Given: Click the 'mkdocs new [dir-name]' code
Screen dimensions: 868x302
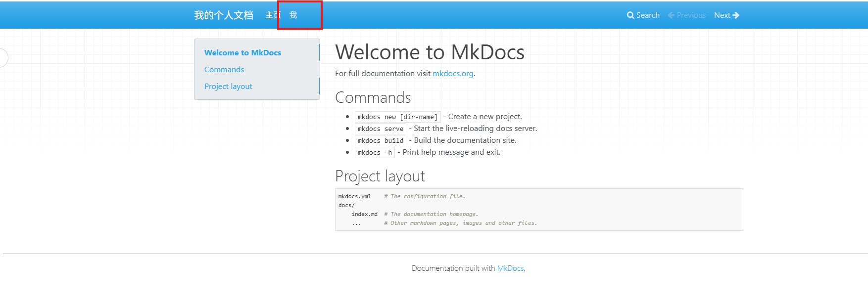Looking at the screenshot, I should (x=397, y=117).
